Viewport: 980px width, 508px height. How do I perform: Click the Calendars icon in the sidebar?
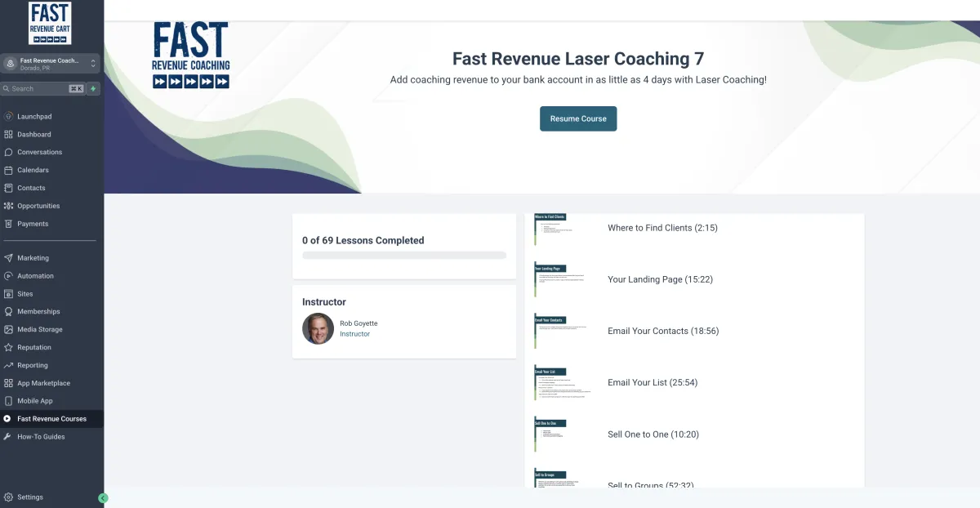[8, 171]
